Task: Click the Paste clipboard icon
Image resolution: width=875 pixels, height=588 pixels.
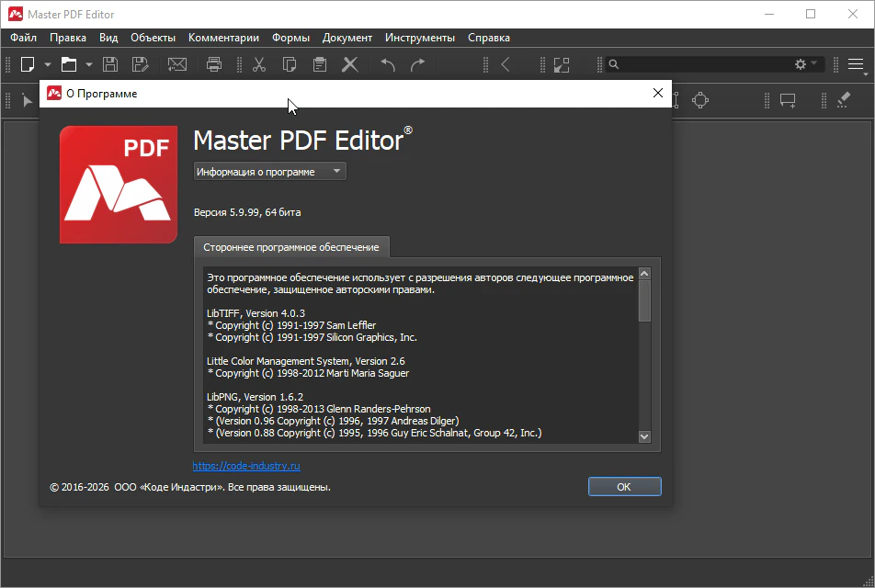Action: [320, 64]
